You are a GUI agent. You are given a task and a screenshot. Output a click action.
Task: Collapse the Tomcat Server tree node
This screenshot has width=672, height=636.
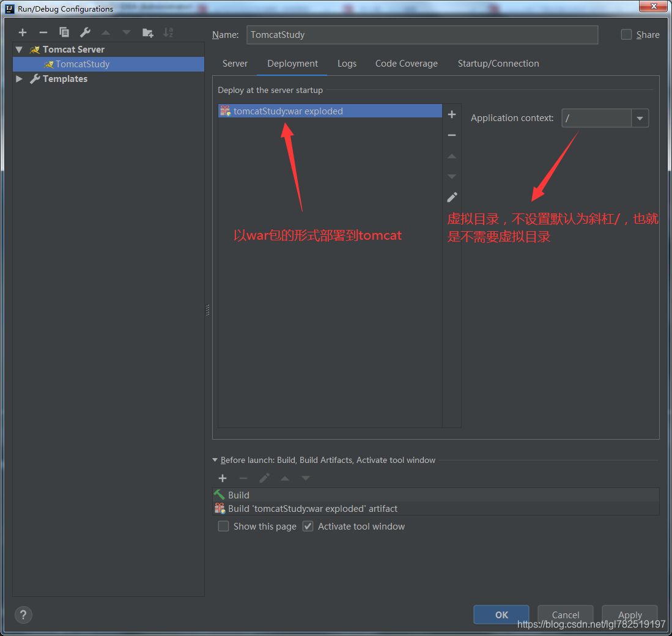click(19, 50)
